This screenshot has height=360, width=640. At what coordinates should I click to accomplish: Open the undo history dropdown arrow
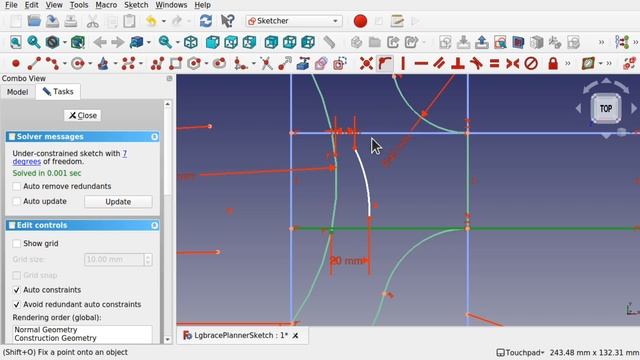point(163,21)
